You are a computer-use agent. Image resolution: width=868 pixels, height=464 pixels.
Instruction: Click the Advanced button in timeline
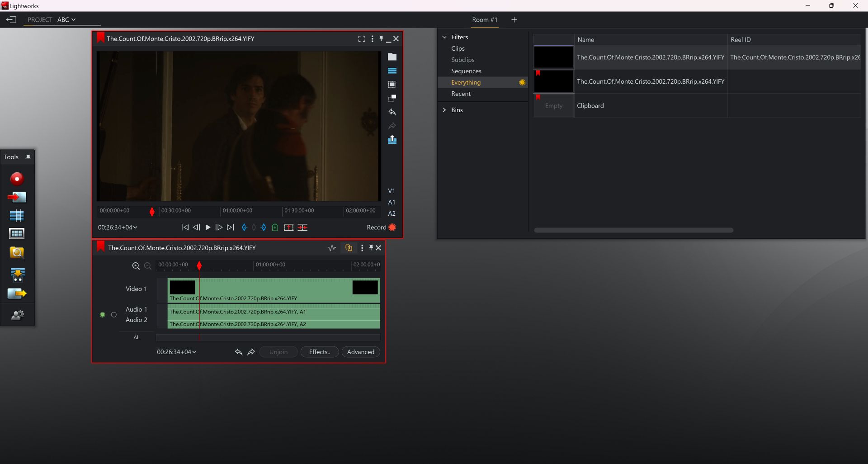pyautogui.click(x=361, y=352)
